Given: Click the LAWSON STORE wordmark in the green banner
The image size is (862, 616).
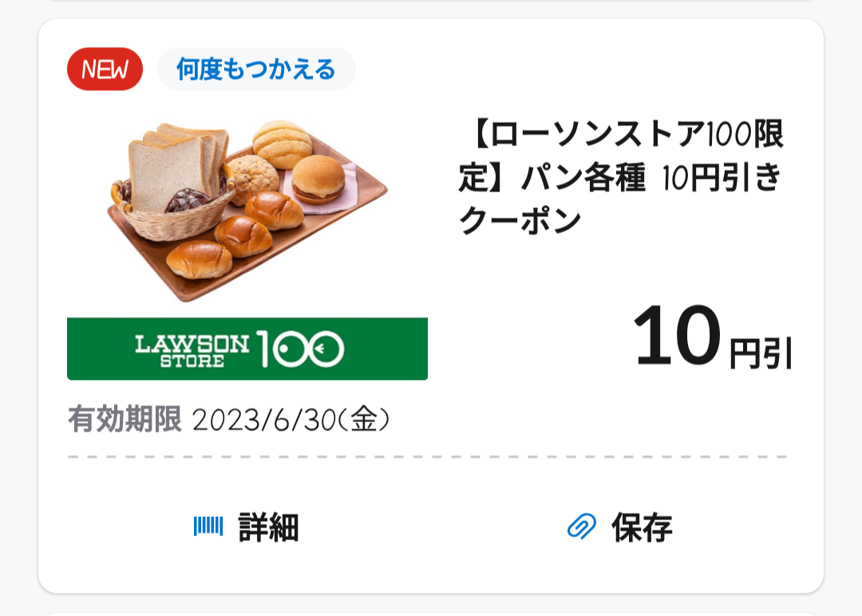Looking at the screenshot, I should point(192,349).
